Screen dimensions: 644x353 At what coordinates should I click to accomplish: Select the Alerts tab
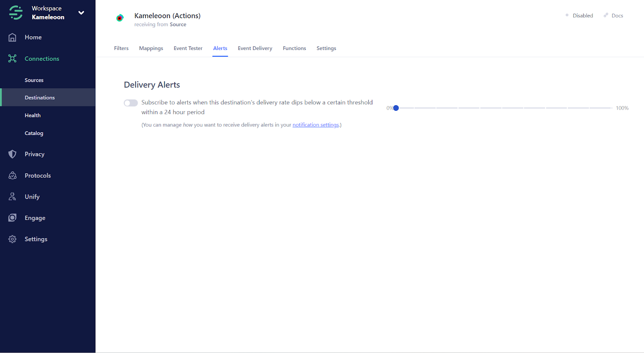click(x=220, y=48)
